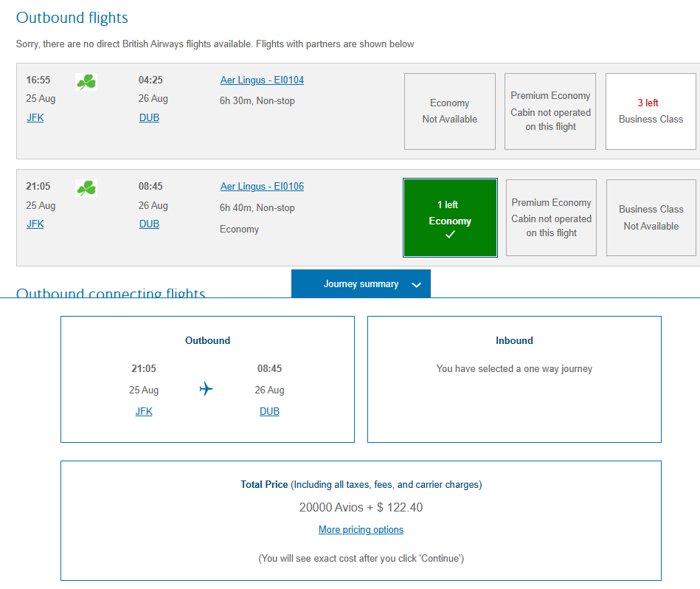Open JFK link in Outbound summary box

pos(144,411)
